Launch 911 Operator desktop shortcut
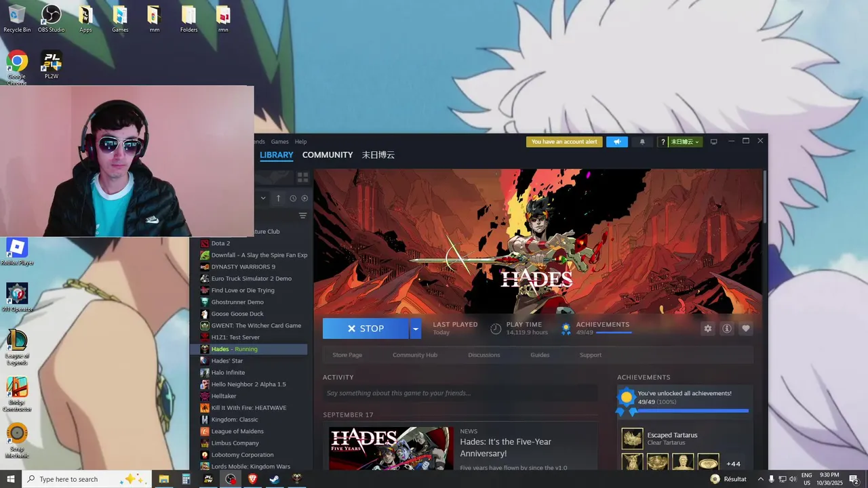 click(17, 298)
